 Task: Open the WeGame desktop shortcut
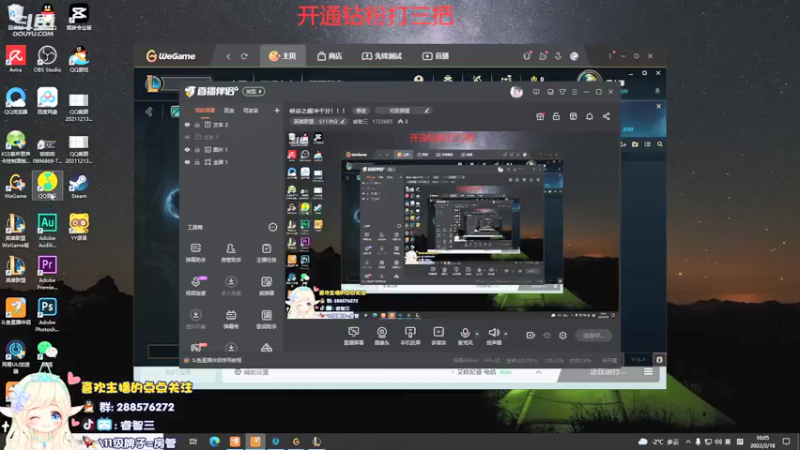tap(16, 186)
